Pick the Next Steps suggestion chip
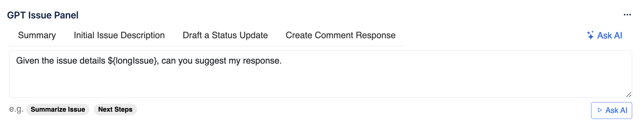Viewport: 644px width, 139px height. click(x=115, y=109)
